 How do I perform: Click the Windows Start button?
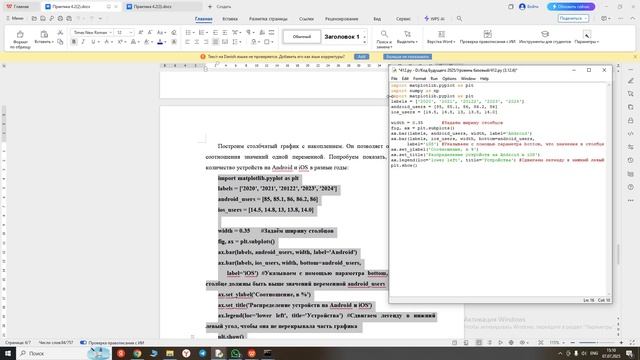click(8, 353)
